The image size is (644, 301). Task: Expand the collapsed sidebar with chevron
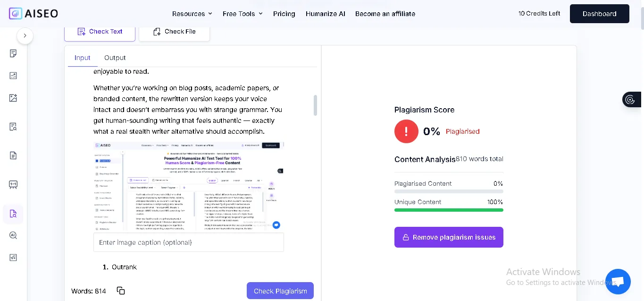pos(25,36)
